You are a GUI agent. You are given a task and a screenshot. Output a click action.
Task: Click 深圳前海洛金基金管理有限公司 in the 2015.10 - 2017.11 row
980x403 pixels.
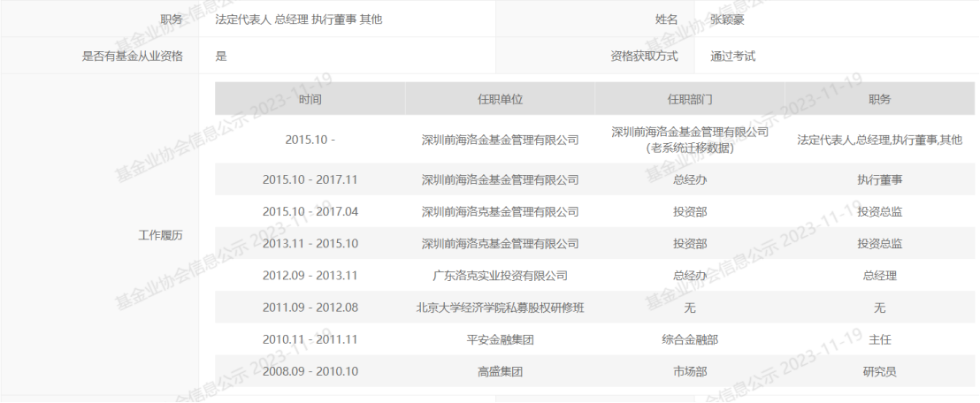[x=500, y=180]
